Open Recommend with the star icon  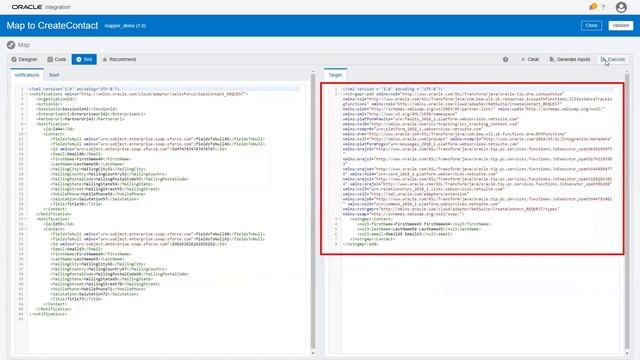coord(119,60)
